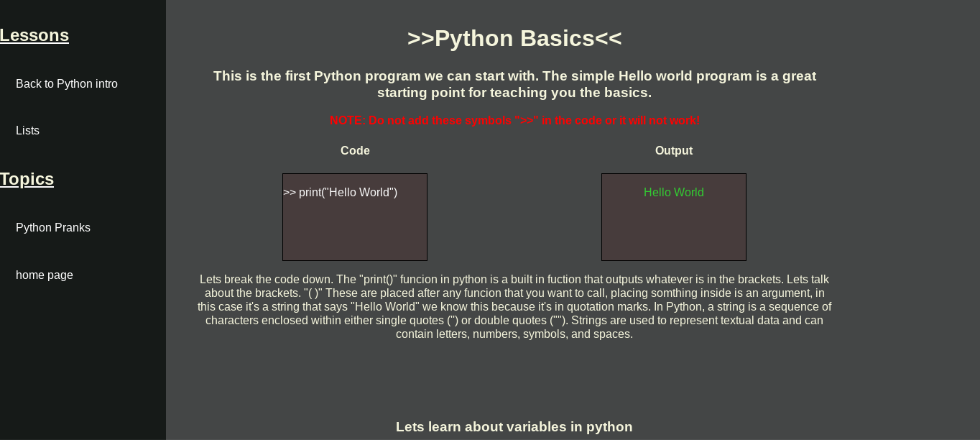Click the Lessons sidebar heading
The height and width of the screenshot is (440, 980).
click(x=34, y=36)
